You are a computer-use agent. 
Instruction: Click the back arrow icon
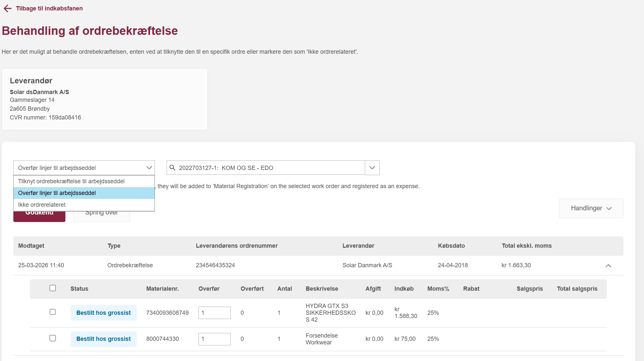7,8
